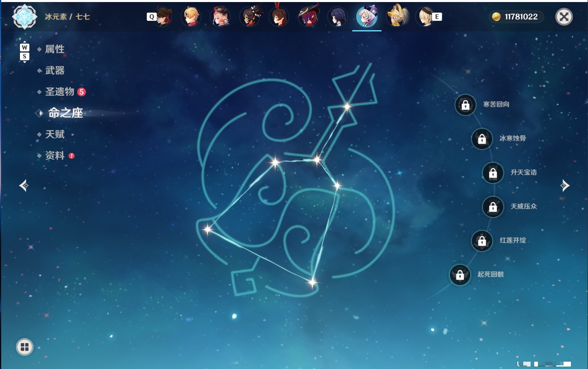Image resolution: width=588 pixels, height=369 pixels.
Task: Select the 红莲开绽 lock icon
Action: (x=482, y=241)
